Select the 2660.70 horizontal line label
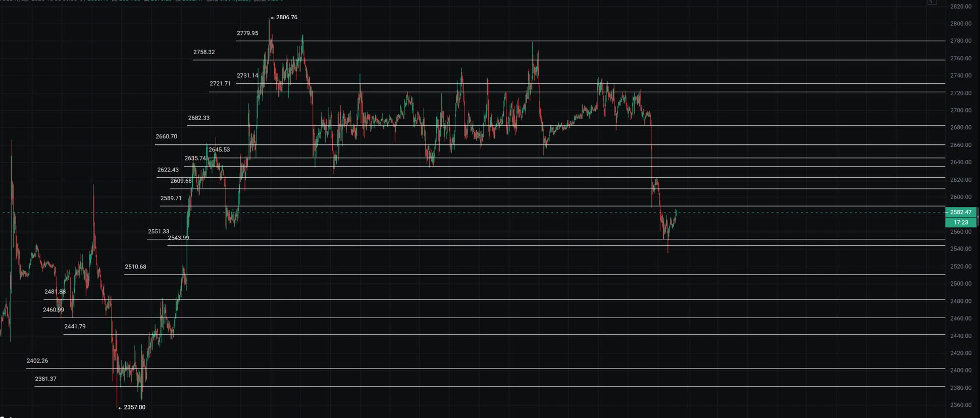Image resolution: width=980 pixels, height=418 pixels. coord(166,137)
